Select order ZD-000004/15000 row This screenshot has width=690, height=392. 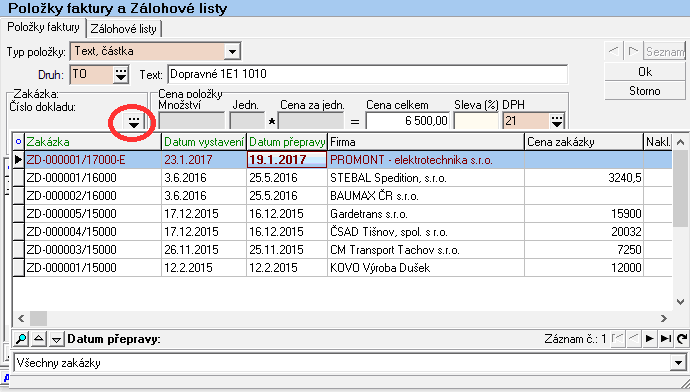pos(342,232)
